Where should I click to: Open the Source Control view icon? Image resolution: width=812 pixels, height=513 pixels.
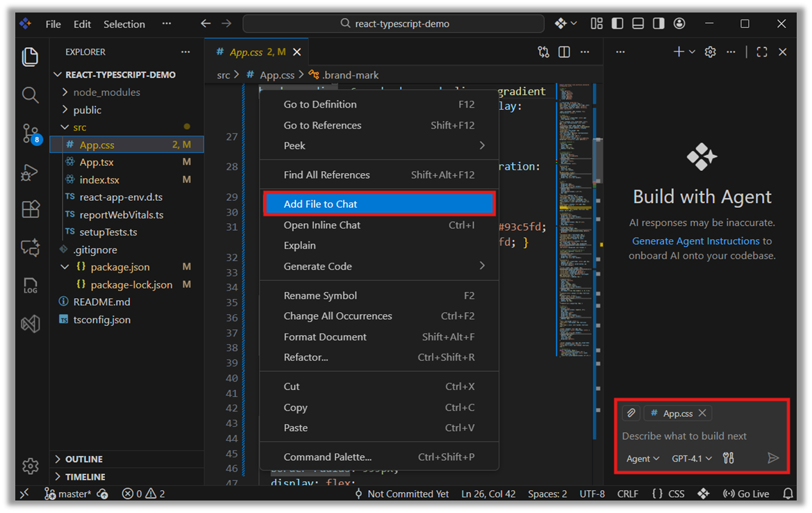30,133
